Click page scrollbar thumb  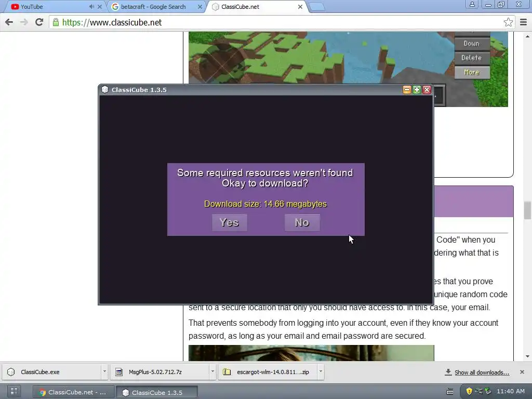[x=527, y=210]
